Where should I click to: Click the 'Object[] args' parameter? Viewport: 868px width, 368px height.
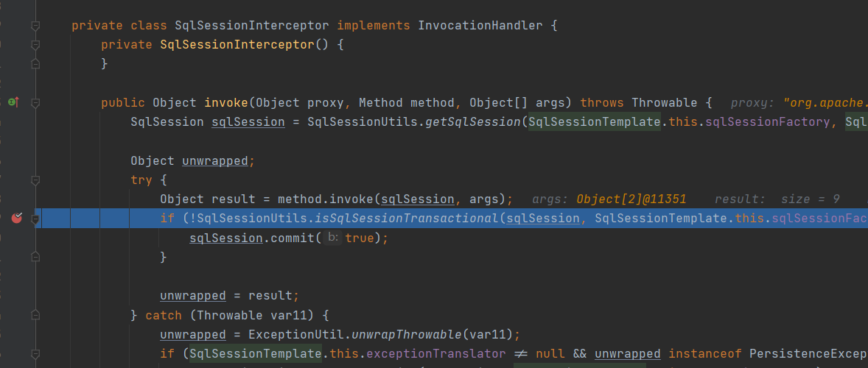(521, 103)
